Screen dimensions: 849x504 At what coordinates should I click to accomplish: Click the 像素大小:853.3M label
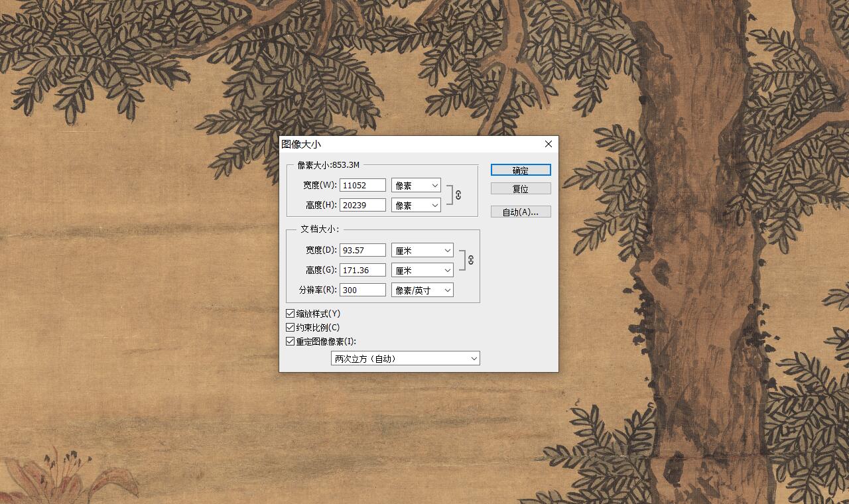tap(328, 164)
